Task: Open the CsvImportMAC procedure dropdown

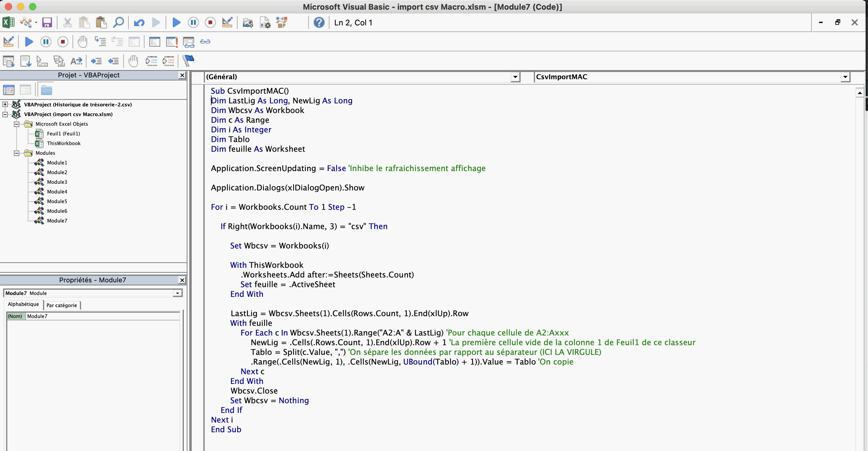Action: [x=845, y=77]
